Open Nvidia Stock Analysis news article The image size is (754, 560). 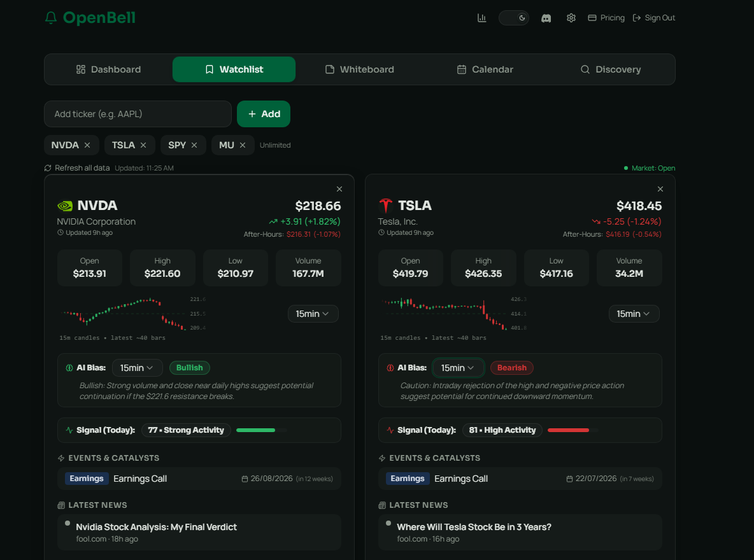pyautogui.click(x=199, y=533)
